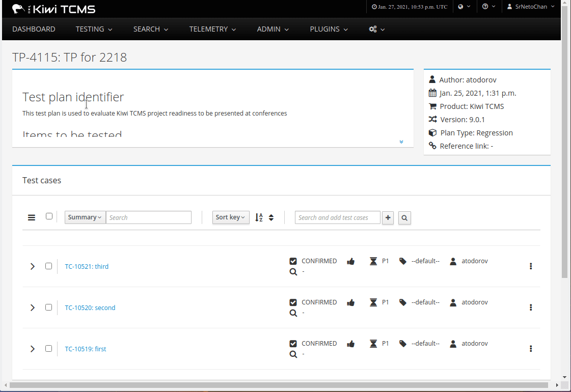571x392 pixels.
Task: Open the test cases bulk actions hamburger menu
Action: (32, 218)
